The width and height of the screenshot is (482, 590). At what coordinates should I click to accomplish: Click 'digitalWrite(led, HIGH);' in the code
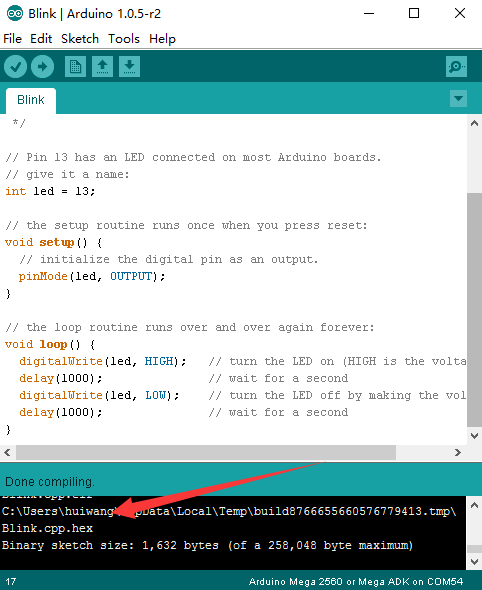103,361
